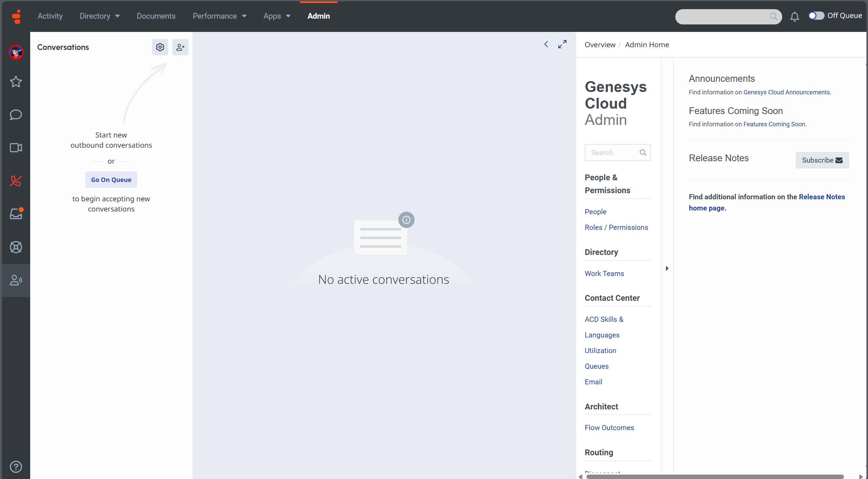Open conversation settings gear icon
The width and height of the screenshot is (868, 479).
tap(160, 47)
